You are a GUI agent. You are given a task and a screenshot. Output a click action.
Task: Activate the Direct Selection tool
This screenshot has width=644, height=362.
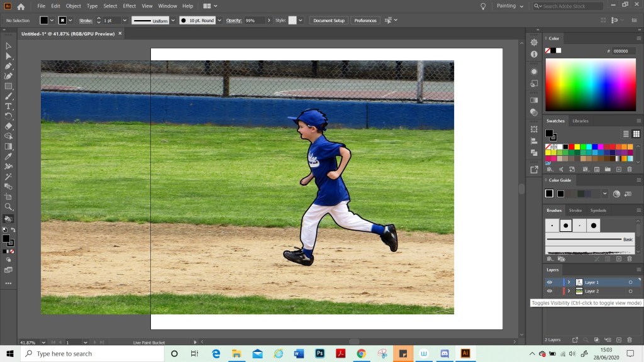(x=9, y=56)
